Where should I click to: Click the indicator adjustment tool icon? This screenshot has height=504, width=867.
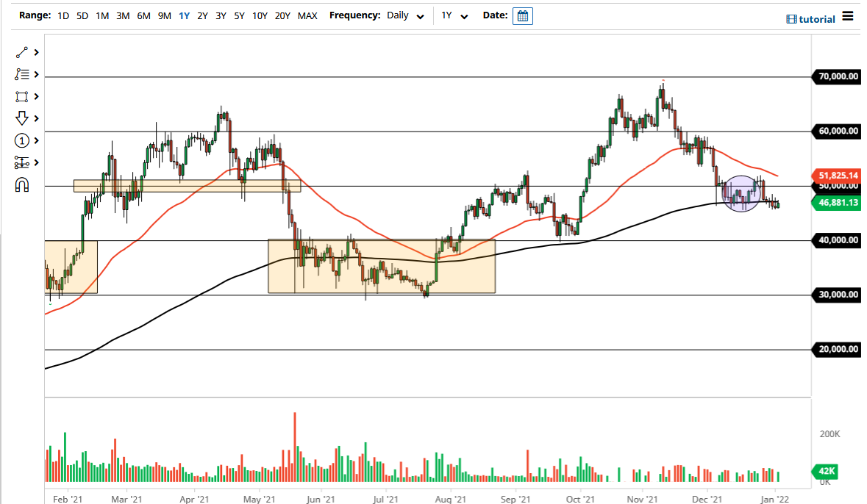pyautogui.click(x=20, y=162)
